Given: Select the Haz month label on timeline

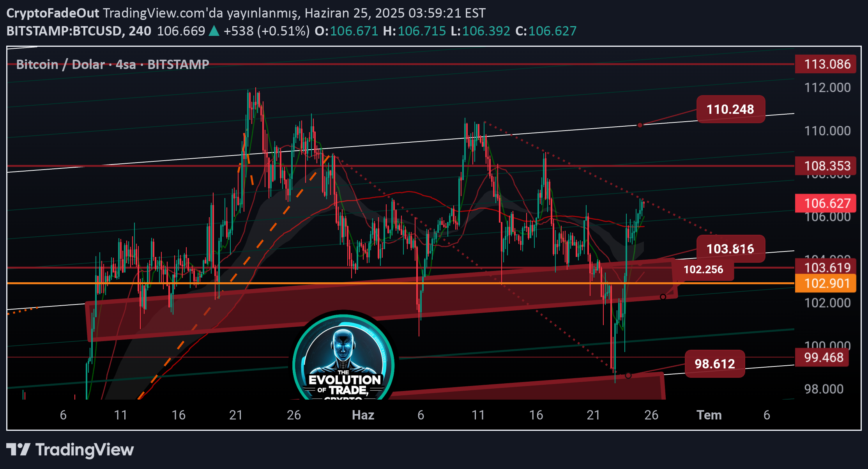Looking at the screenshot, I should click(x=364, y=415).
